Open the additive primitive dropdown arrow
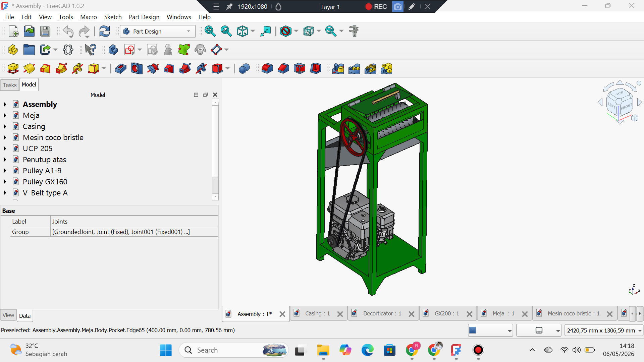644x362 pixels. (104, 69)
